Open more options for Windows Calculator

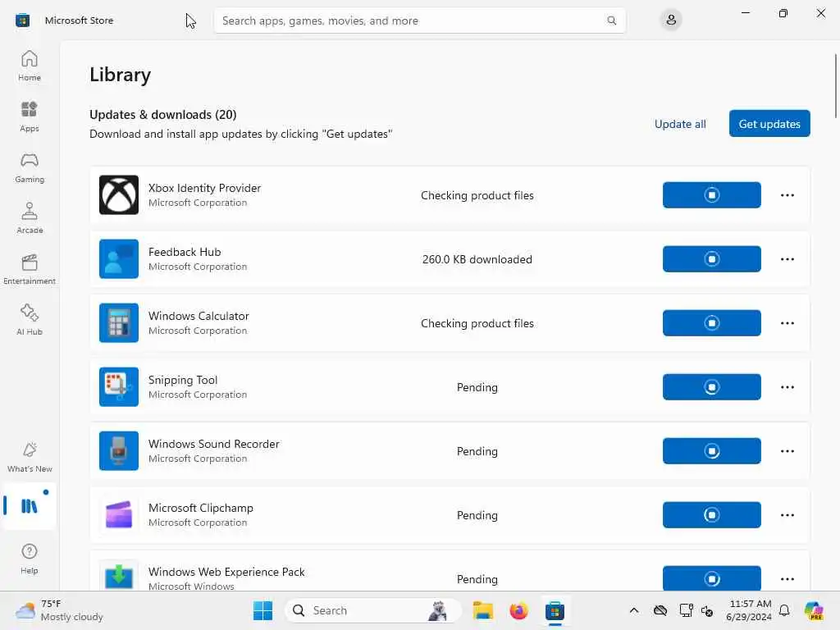787,323
